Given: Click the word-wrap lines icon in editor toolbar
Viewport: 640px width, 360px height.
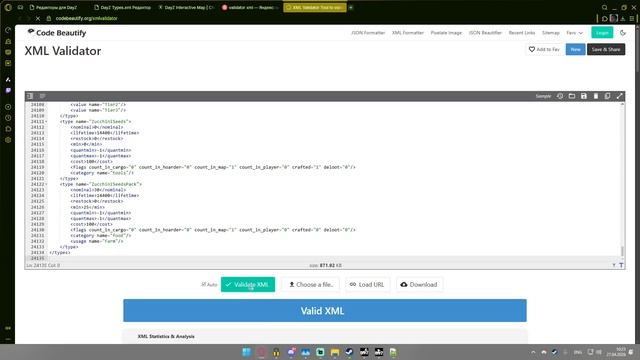Looking at the screenshot, I should 42,96.
